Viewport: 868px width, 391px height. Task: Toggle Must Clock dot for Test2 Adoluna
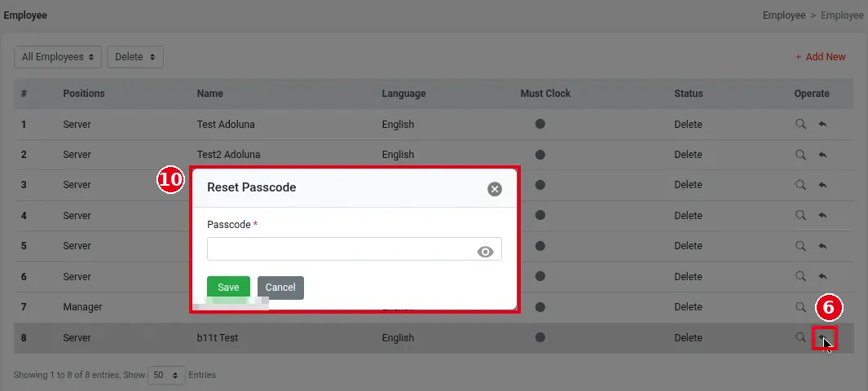[x=540, y=154]
